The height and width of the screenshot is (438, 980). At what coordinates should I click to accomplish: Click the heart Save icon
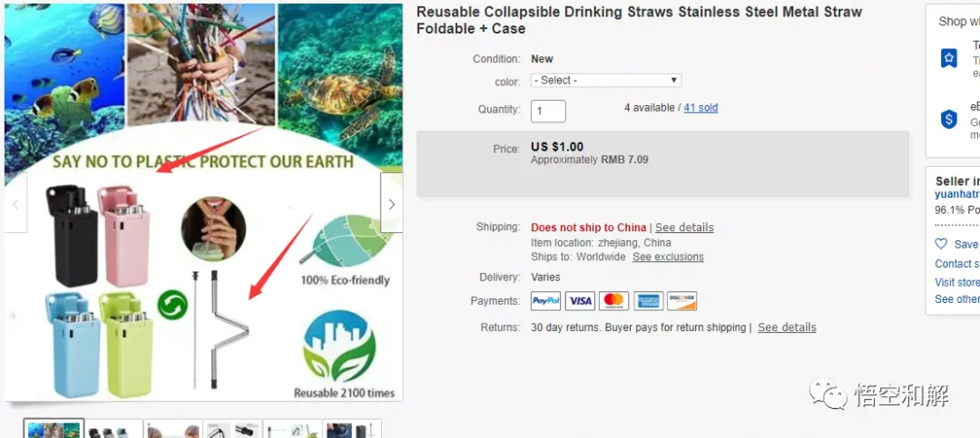(x=941, y=244)
